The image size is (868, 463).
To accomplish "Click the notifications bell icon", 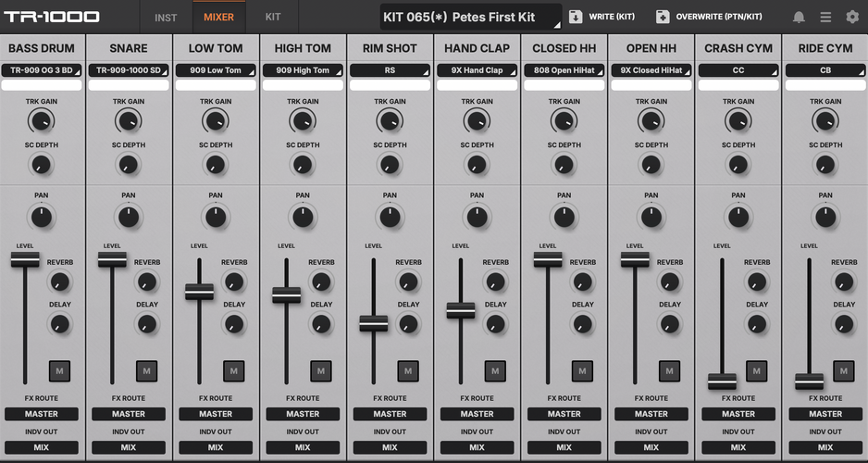I will click(799, 18).
